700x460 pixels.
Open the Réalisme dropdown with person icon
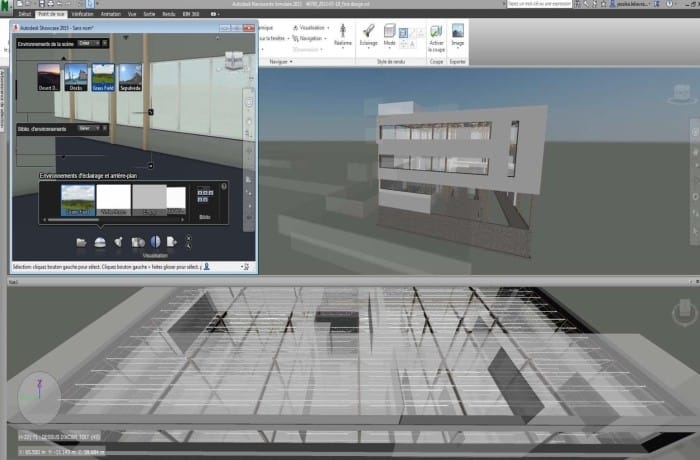coord(343,35)
